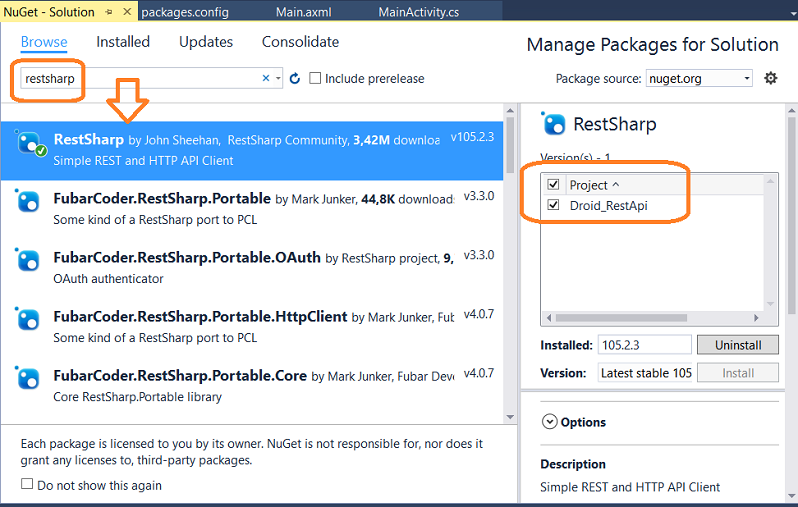This screenshot has width=798, height=507.
Task: Toggle Include prerelease checkbox
Action: click(315, 78)
